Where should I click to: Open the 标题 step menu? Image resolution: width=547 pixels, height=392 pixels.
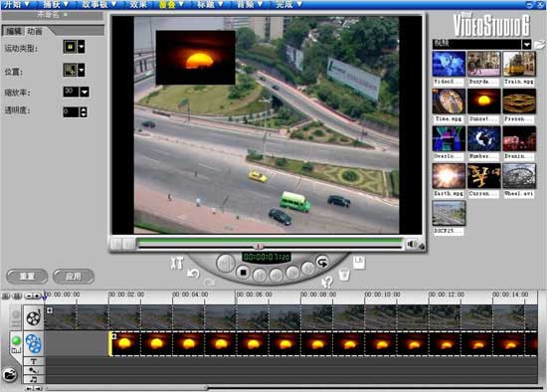tap(210, 4)
